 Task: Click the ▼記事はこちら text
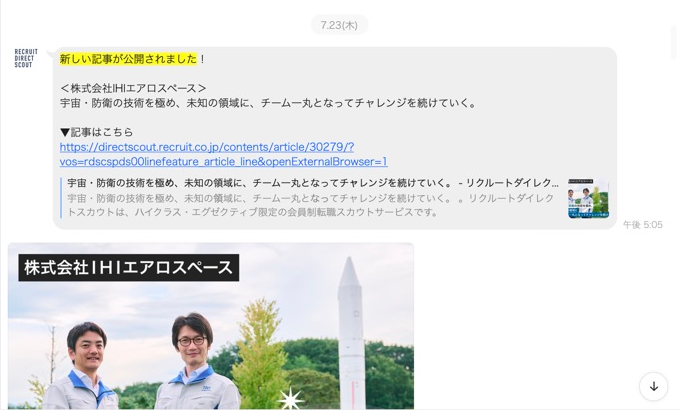pyautogui.click(x=96, y=132)
